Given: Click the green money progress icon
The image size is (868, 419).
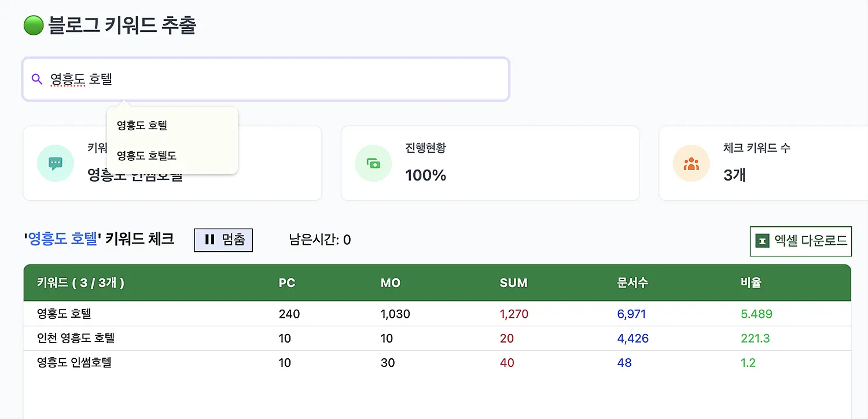Looking at the screenshot, I should [x=373, y=163].
